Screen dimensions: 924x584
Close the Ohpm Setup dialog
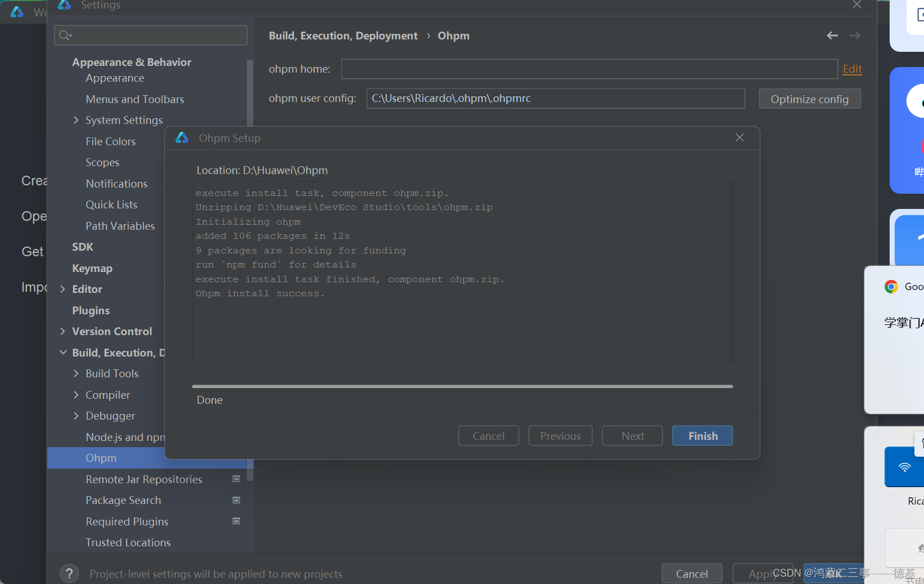click(740, 138)
